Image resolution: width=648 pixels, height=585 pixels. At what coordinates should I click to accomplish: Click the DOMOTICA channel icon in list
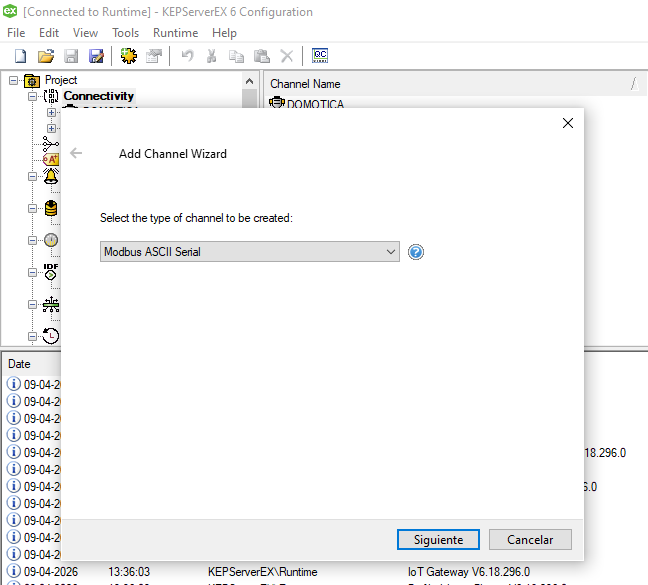276,102
